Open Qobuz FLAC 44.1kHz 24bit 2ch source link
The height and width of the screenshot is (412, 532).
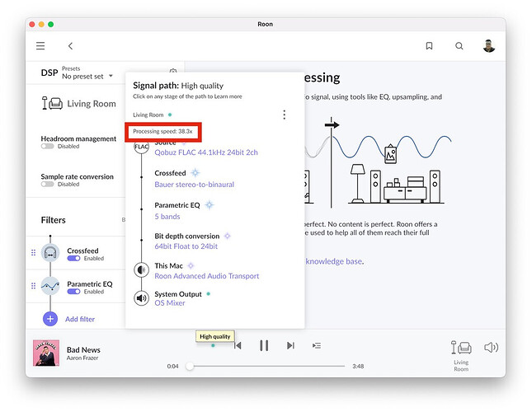206,152
